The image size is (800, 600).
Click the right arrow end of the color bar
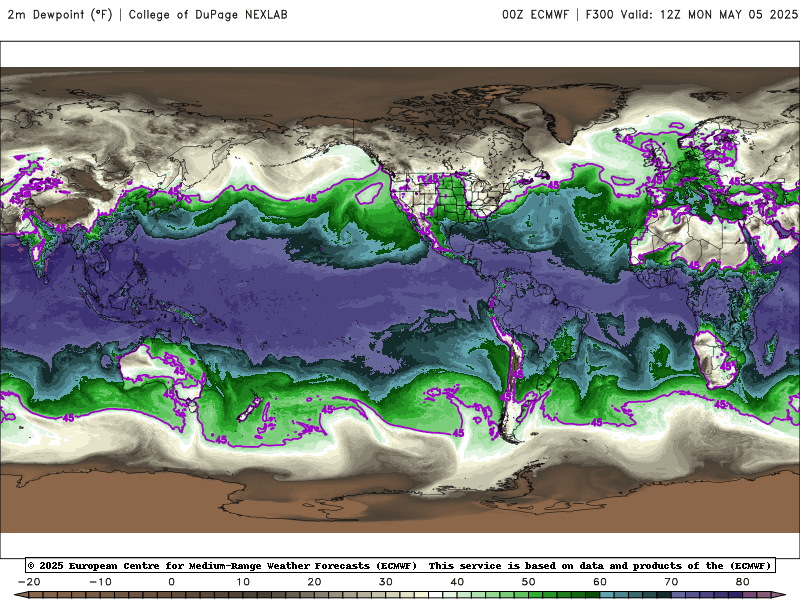780,595
